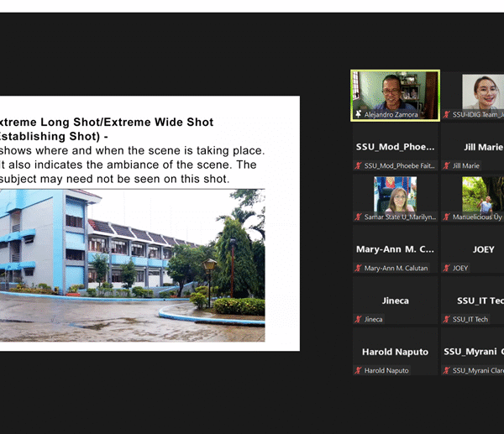504x434 pixels.
Task: Click the Harold Naputo small name label
Action: [x=386, y=370]
